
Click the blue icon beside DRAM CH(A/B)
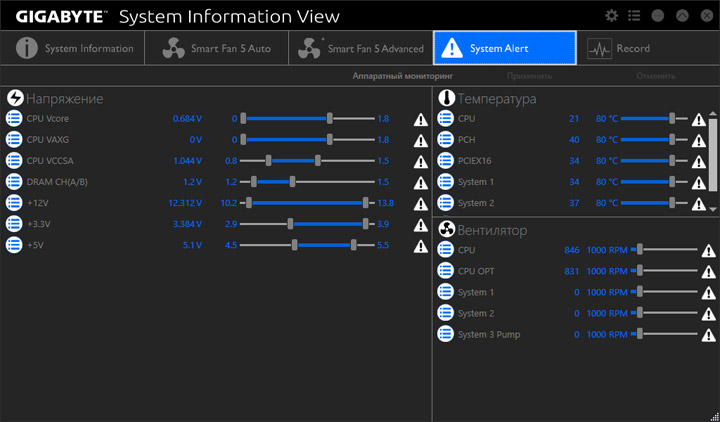coord(14,181)
